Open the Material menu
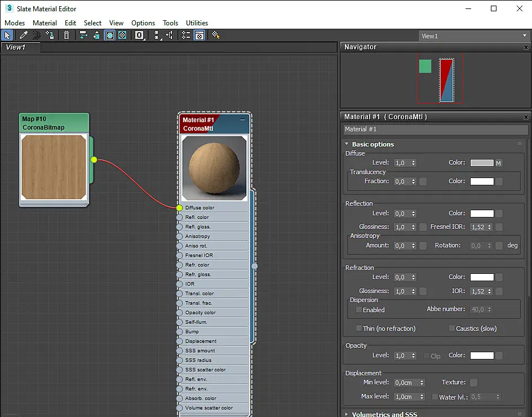The width and height of the screenshot is (532, 417). tap(45, 23)
